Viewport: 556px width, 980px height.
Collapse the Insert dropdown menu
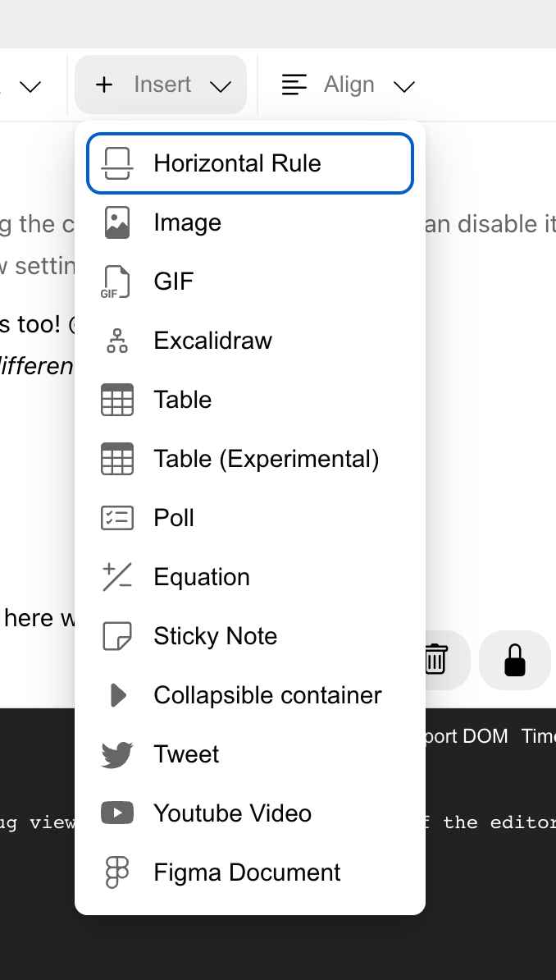tap(161, 85)
